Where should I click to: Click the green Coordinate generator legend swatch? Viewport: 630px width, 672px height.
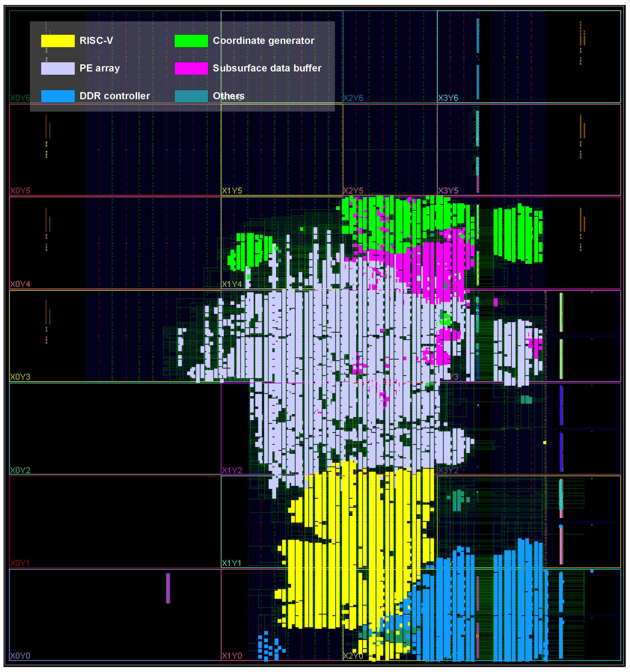click(191, 41)
